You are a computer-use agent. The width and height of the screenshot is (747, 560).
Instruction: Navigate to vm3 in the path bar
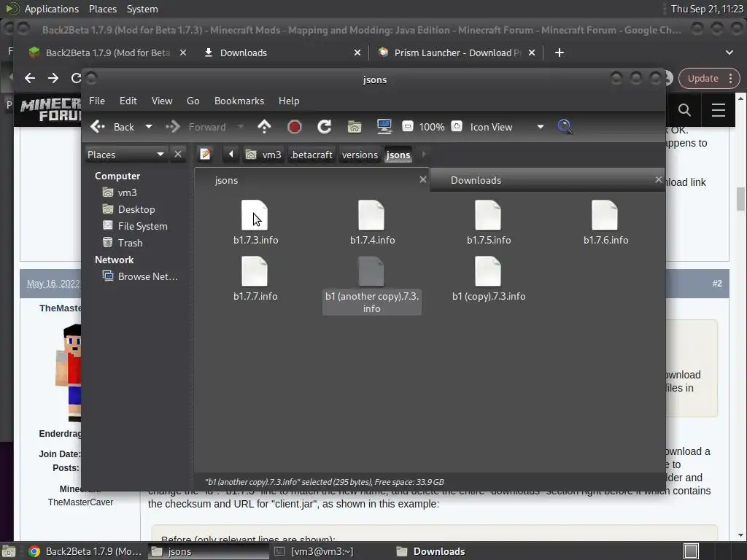coord(263,155)
